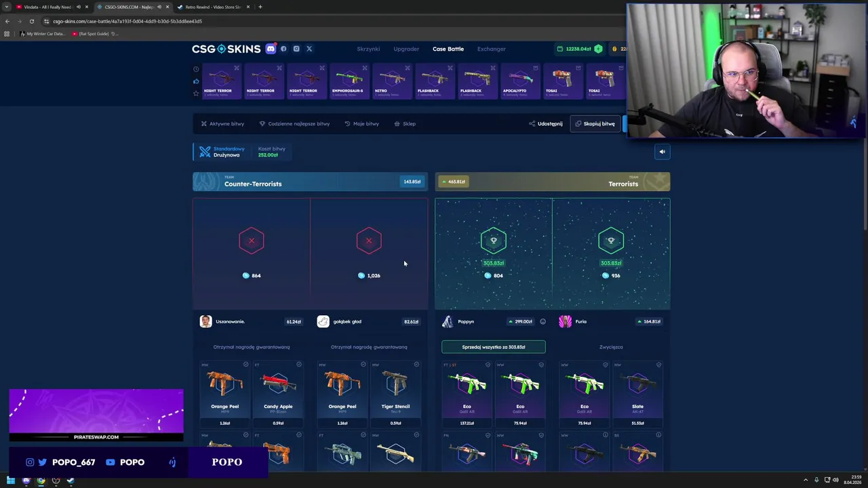Click checkmark icon on Slate card
The image size is (868, 488).
[x=658, y=365]
